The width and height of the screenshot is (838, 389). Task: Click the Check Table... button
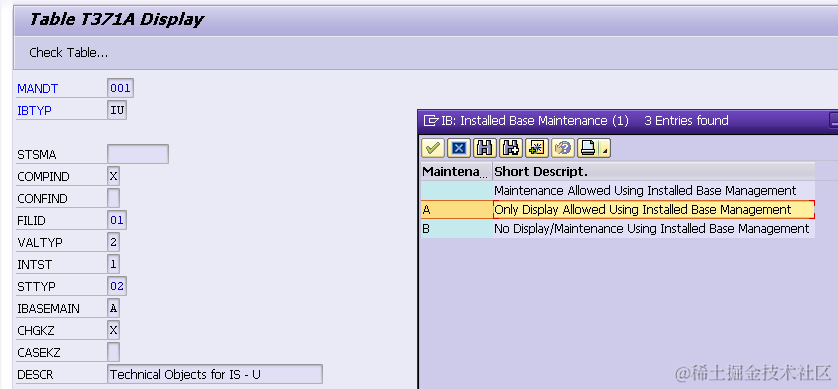pos(68,52)
